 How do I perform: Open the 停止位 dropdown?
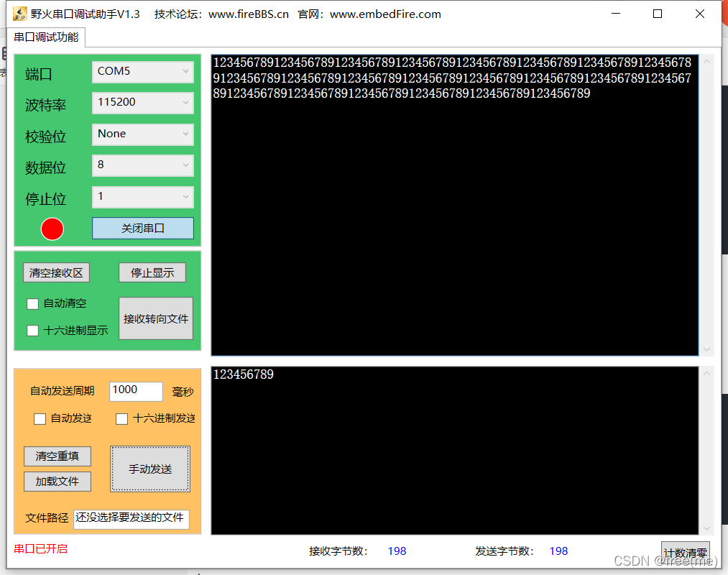tap(142, 197)
